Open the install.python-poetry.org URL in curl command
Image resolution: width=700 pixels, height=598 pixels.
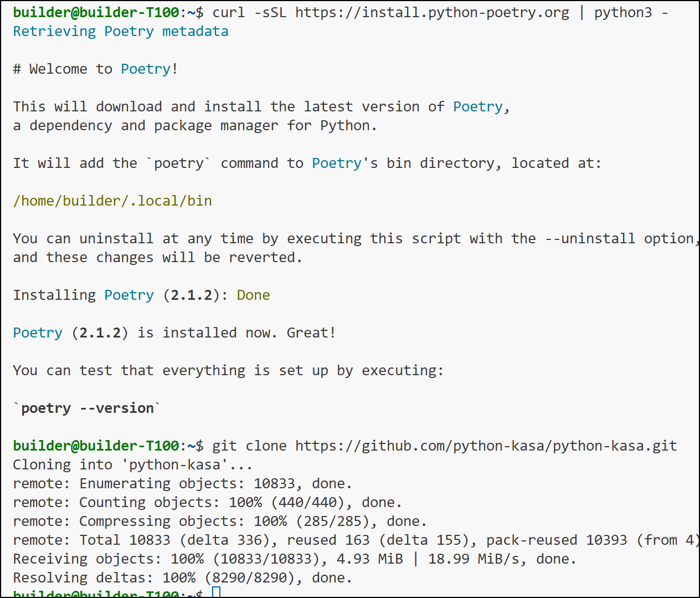(432, 12)
